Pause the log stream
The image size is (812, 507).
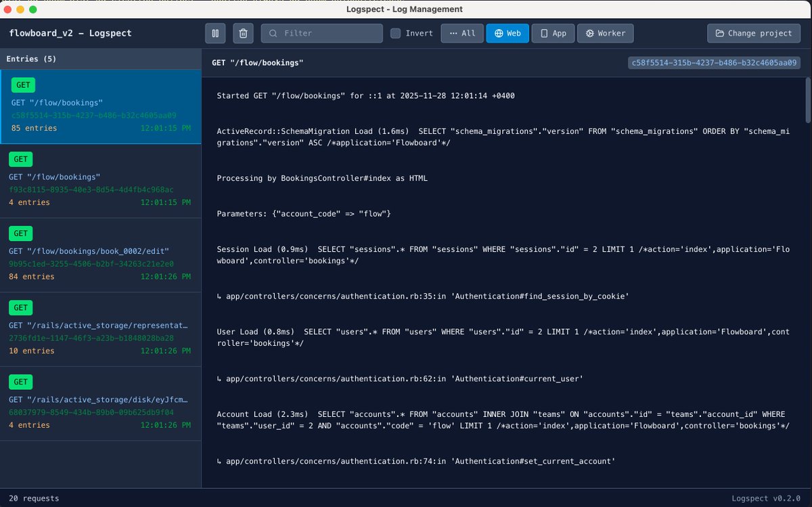click(x=215, y=33)
